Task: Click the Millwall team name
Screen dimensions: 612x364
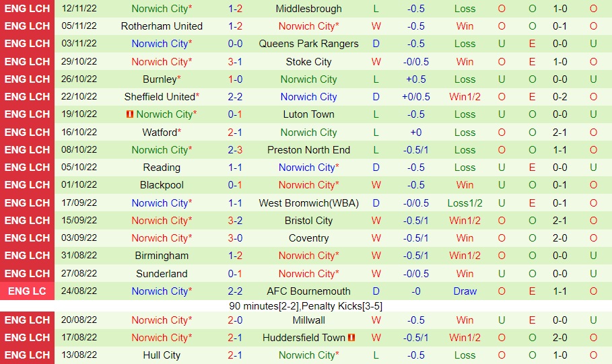Action: (308, 320)
